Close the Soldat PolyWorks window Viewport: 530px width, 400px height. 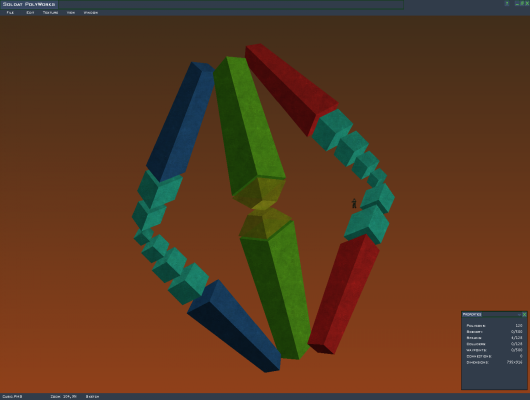(x=527, y=3)
